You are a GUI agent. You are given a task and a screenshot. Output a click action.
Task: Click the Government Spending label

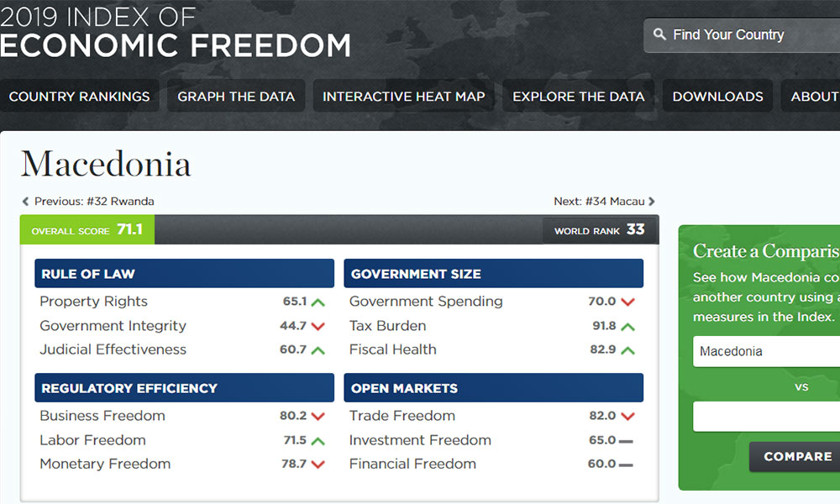pos(426,302)
